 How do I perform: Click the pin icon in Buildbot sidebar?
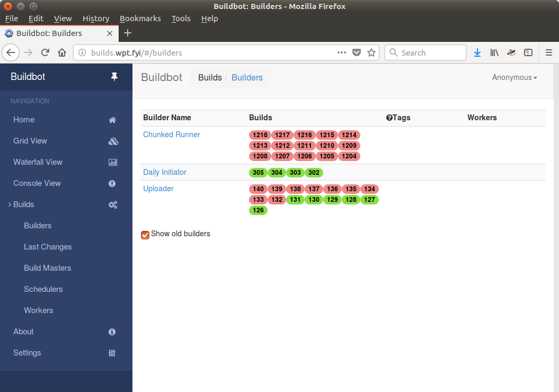tap(114, 77)
